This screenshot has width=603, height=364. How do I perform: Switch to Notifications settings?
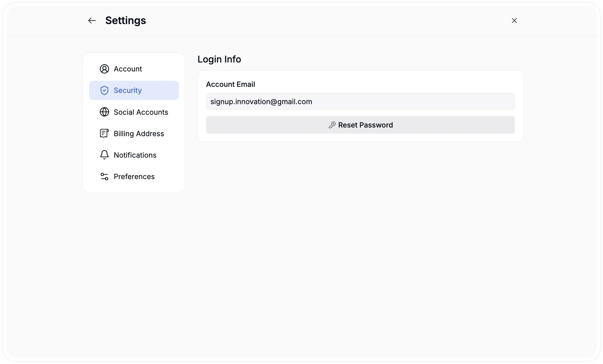(x=134, y=155)
